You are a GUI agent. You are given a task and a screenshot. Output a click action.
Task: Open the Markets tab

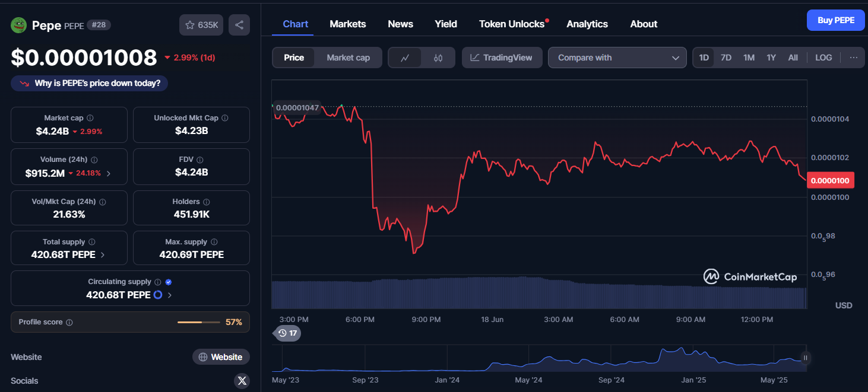[x=348, y=24]
